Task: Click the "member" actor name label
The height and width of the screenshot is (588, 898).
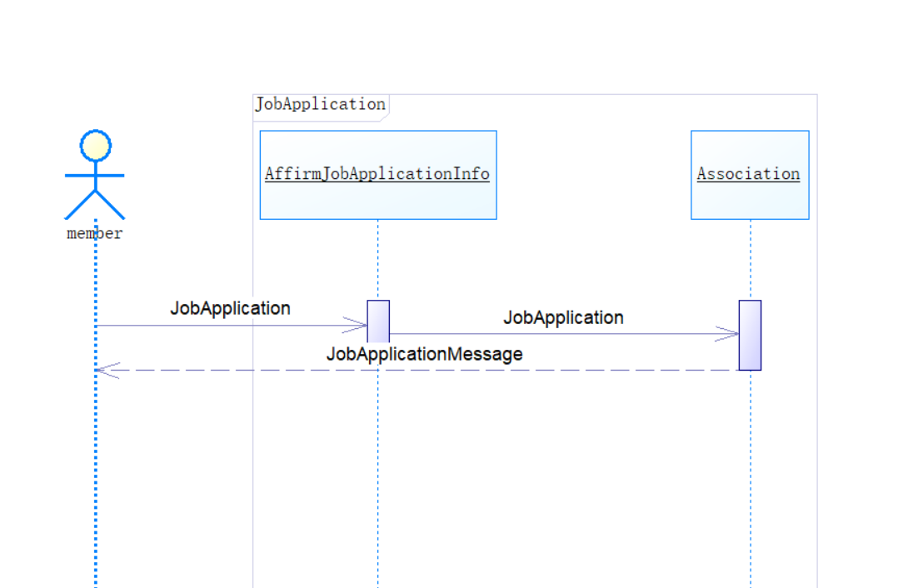Action: click(94, 234)
